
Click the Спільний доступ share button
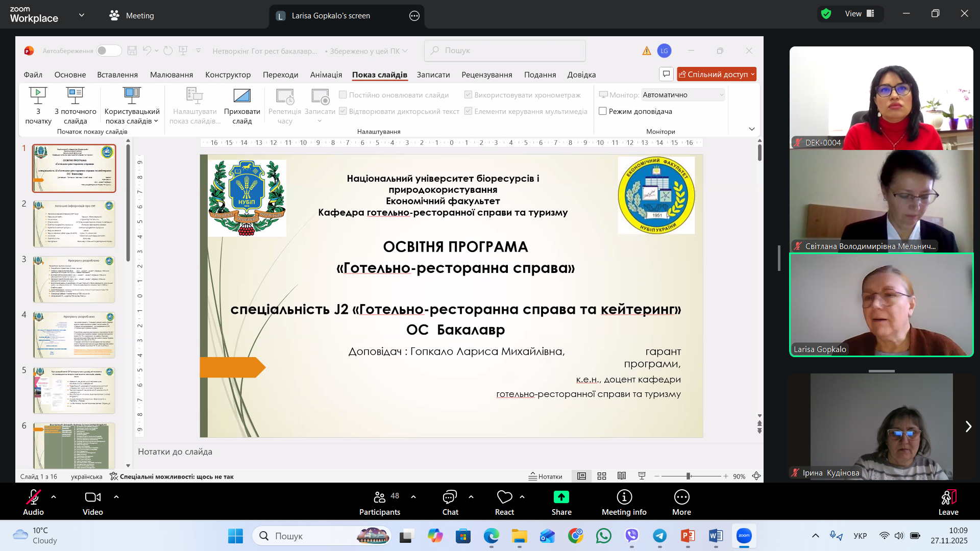[x=714, y=74]
